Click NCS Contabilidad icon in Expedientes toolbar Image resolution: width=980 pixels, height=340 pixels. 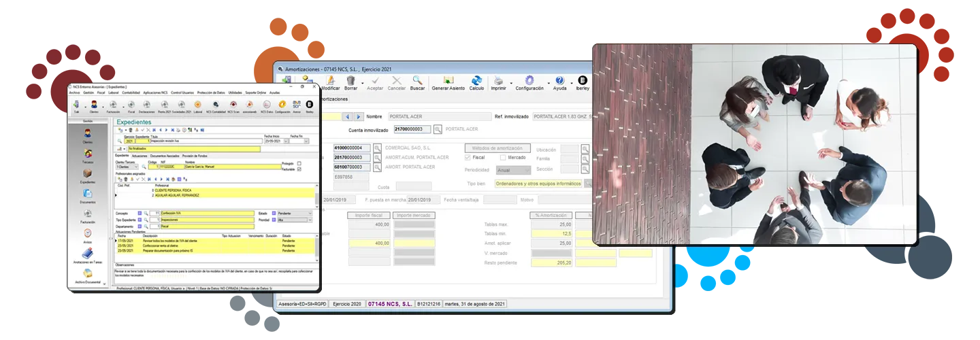pos(216,105)
